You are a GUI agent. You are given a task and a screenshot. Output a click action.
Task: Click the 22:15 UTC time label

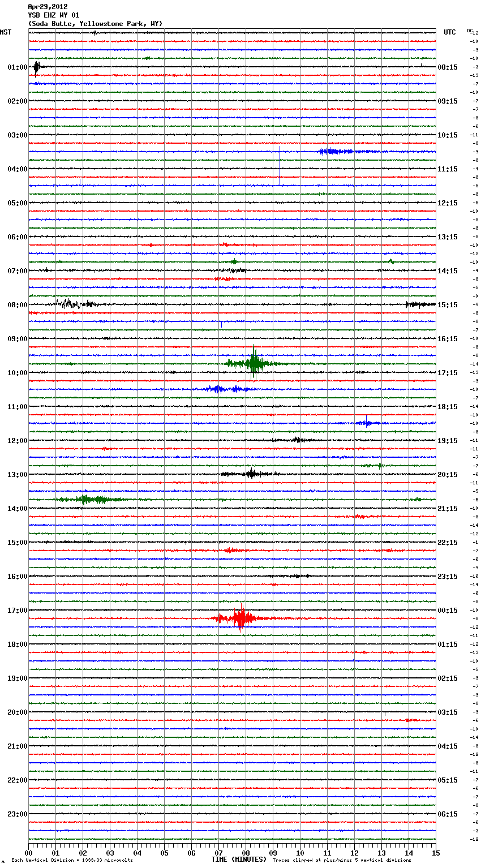pyautogui.click(x=448, y=543)
